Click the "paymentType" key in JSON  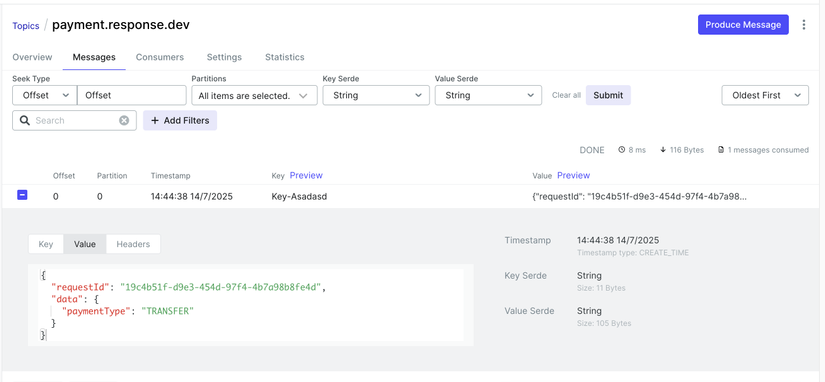(96, 311)
